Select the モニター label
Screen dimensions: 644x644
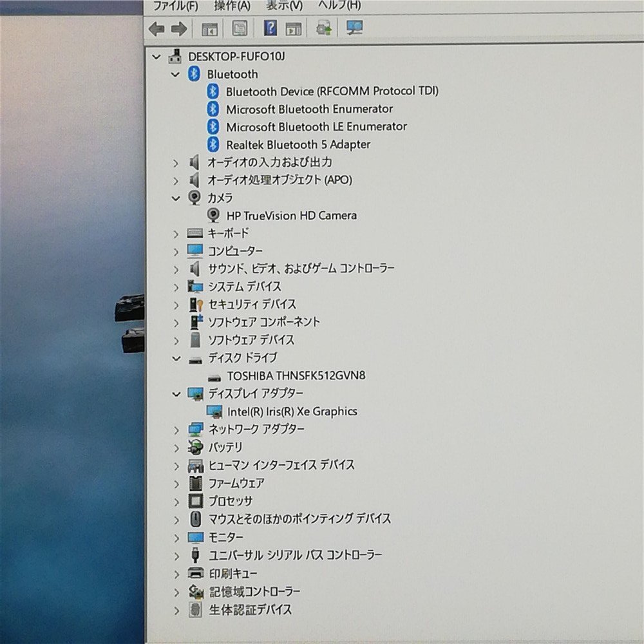point(226,537)
